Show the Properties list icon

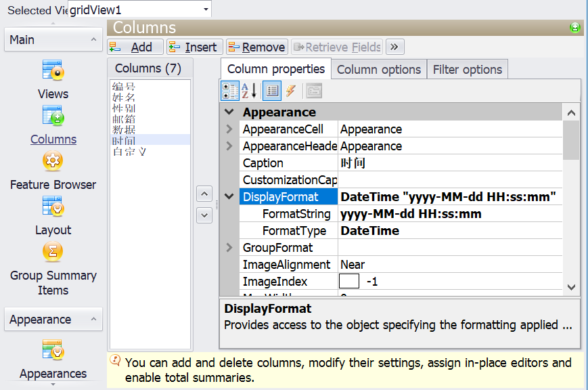pyautogui.click(x=272, y=91)
